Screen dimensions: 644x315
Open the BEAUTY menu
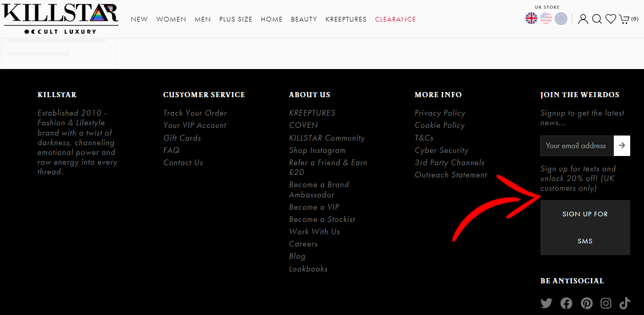pos(304,19)
